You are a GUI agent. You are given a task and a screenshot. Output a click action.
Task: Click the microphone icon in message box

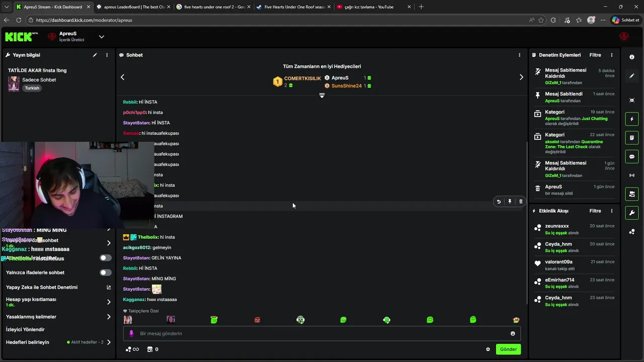(x=131, y=333)
